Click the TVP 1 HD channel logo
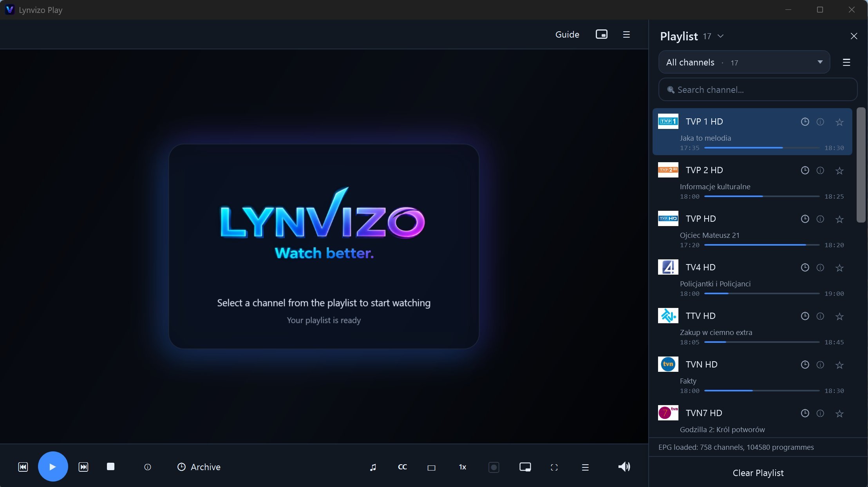Image resolution: width=868 pixels, height=487 pixels. (x=668, y=121)
